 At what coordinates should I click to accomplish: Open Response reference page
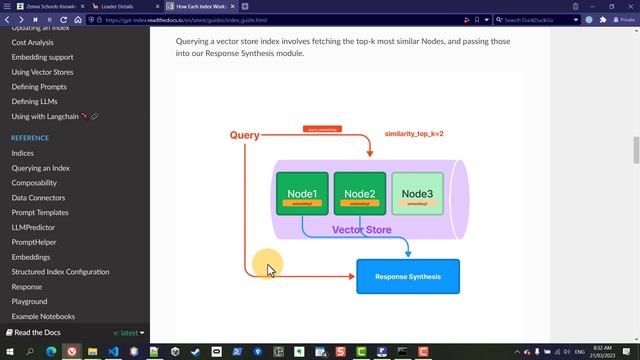pos(27,287)
